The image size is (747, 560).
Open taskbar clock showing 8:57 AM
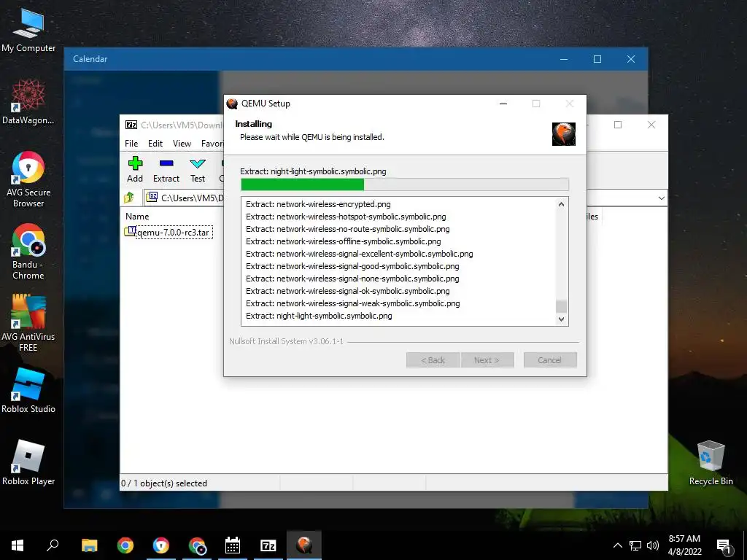684,545
